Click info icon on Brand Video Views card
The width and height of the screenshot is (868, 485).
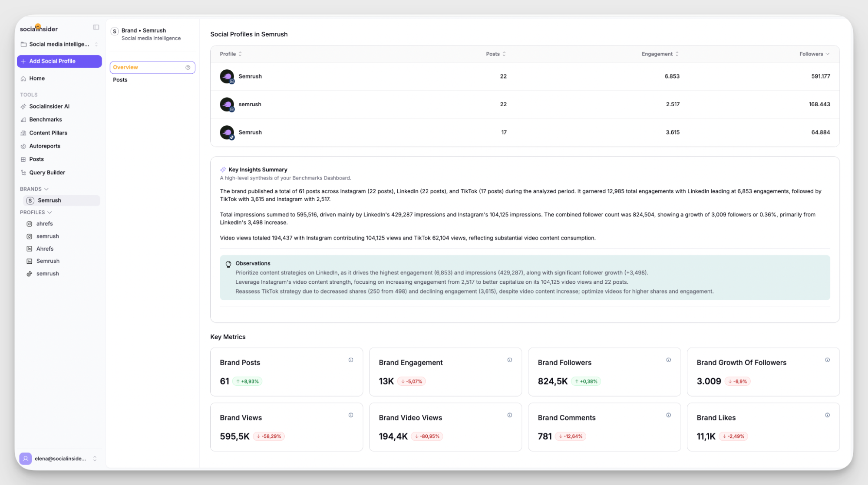[510, 415]
